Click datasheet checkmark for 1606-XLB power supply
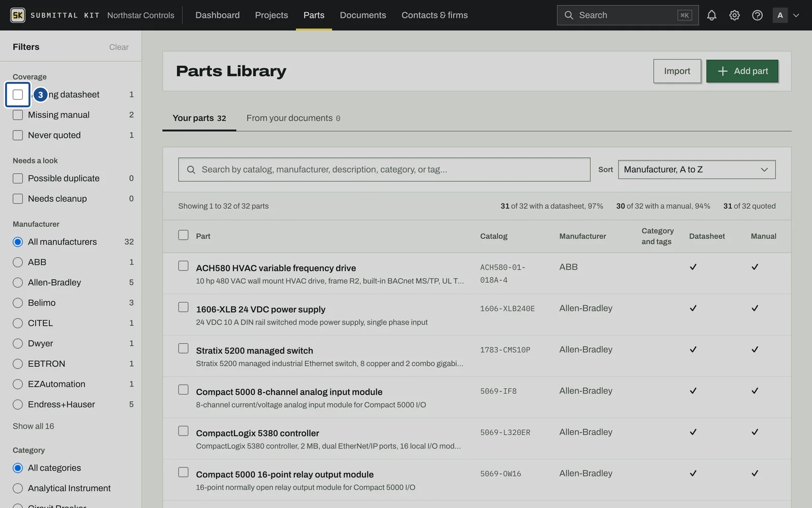The image size is (812, 508). tap(693, 308)
